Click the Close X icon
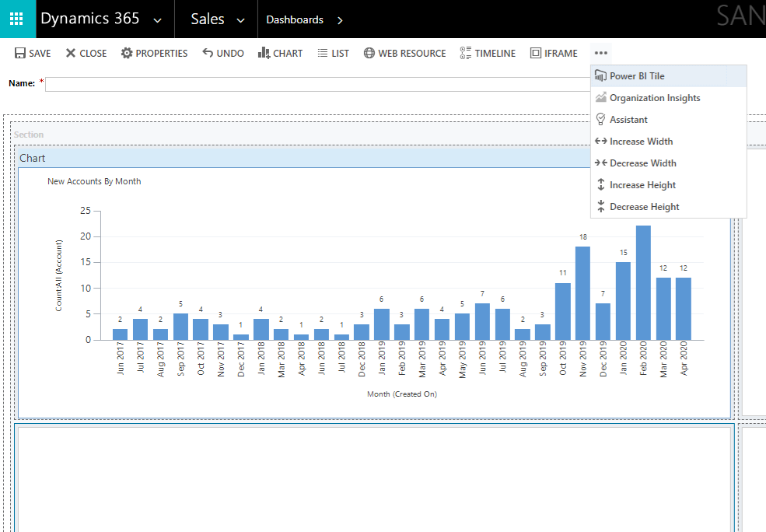 (71, 53)
